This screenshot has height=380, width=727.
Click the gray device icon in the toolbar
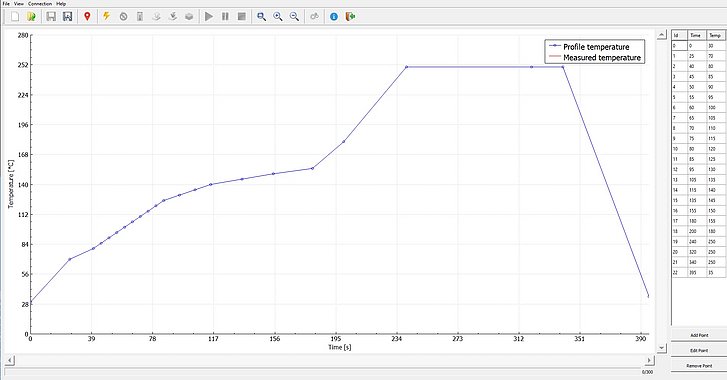[x=140, y=17]
